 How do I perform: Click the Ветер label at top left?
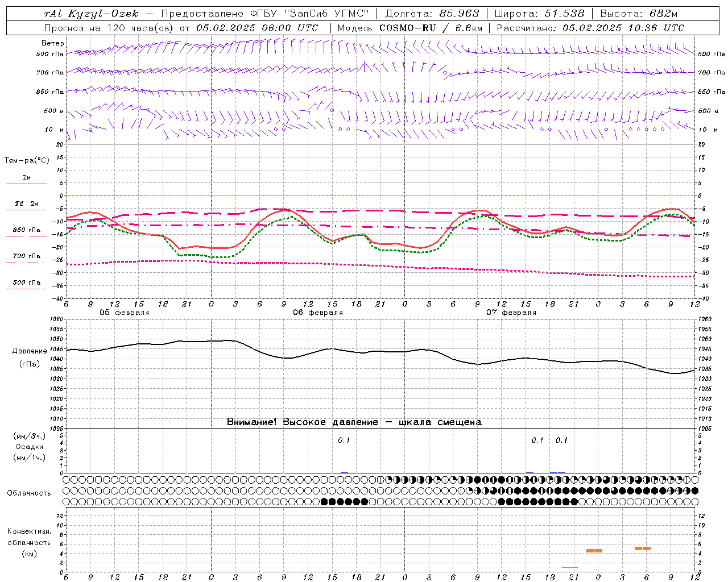click(53, 43)
